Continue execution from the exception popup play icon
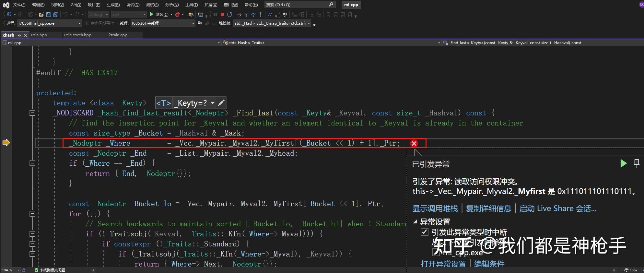 (623, 163)
